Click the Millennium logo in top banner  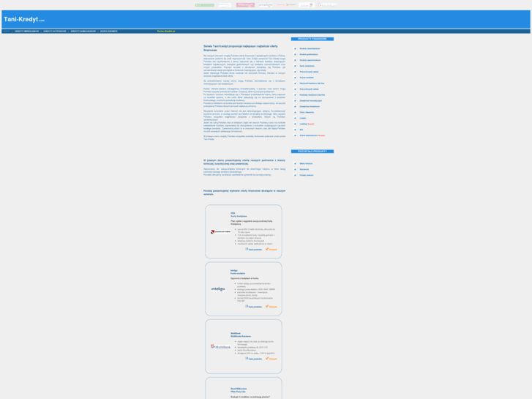pos(245,4)
